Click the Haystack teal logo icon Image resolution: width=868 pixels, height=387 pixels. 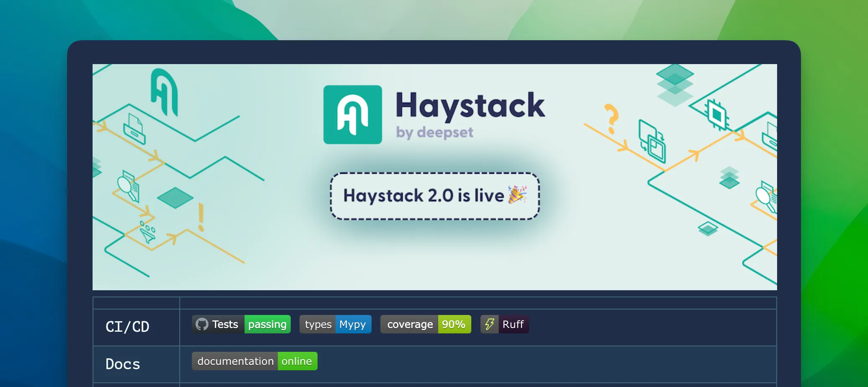click(352, 114)
